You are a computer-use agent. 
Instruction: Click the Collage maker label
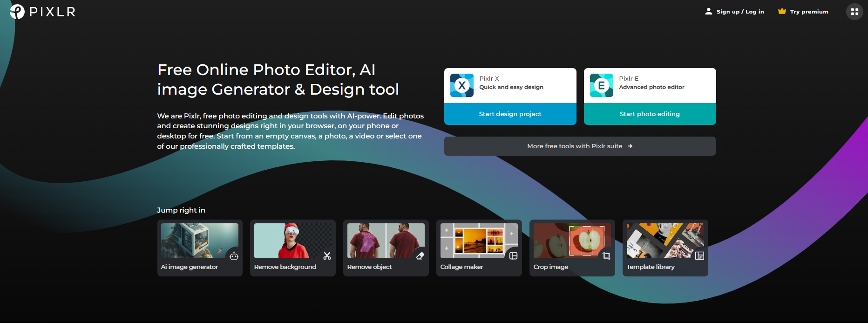(x=461, y=267)
